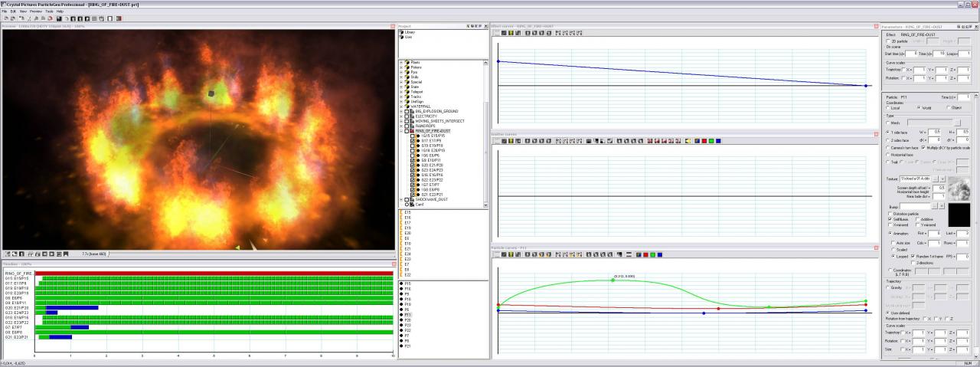This screenshot has height=367, width=980.
Task: Click the Cam1 camera icon in the tree
Action: pos(412,205)
